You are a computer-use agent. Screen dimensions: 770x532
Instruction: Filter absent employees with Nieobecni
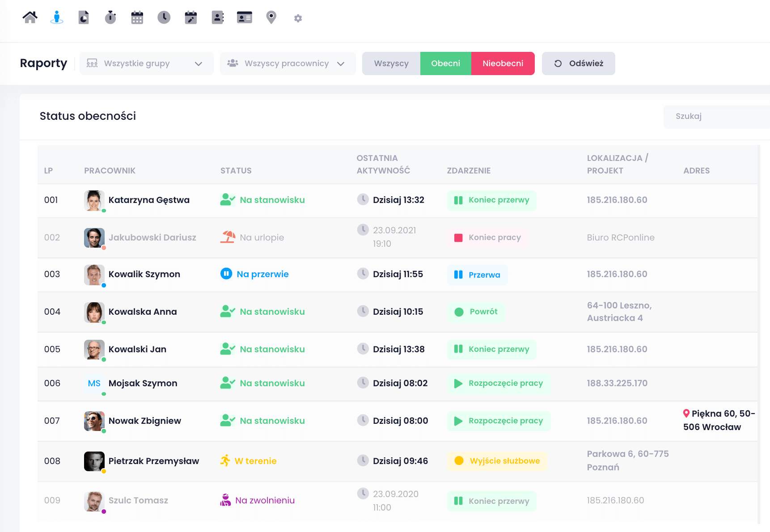(x=503, y=63)
